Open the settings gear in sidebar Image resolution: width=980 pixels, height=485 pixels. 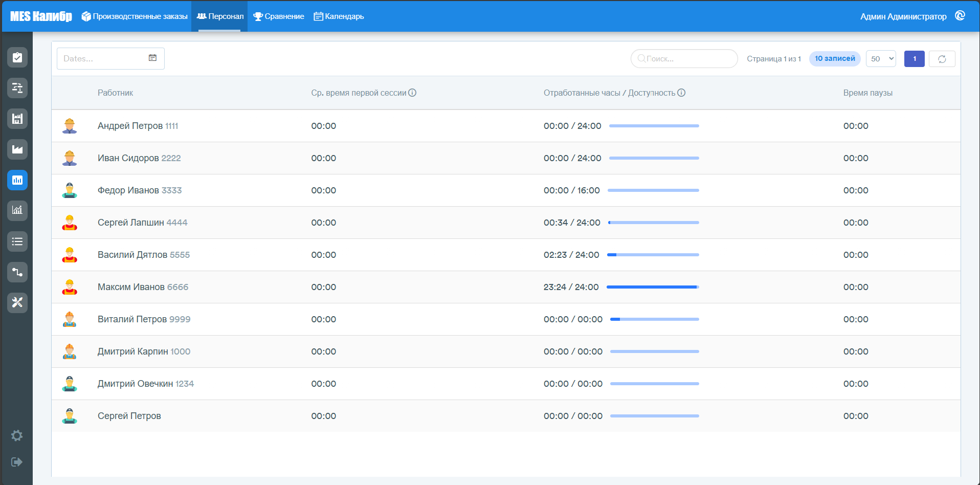click(17, 435)
